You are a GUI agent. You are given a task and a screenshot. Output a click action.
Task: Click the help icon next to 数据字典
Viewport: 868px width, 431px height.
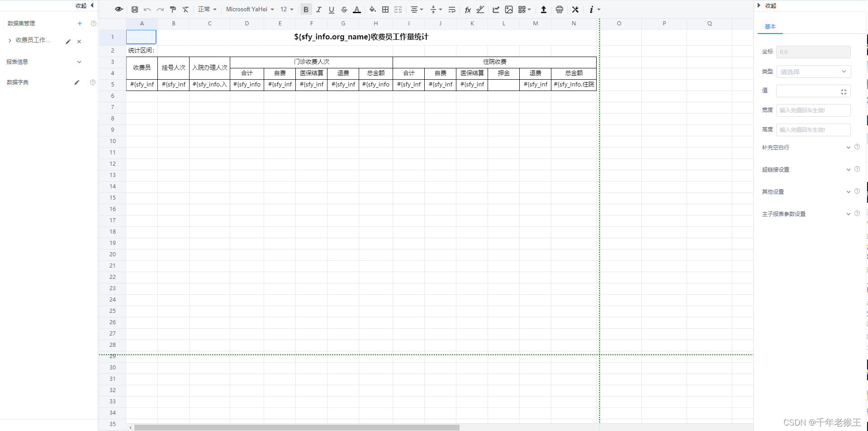(x=93, y=82)
